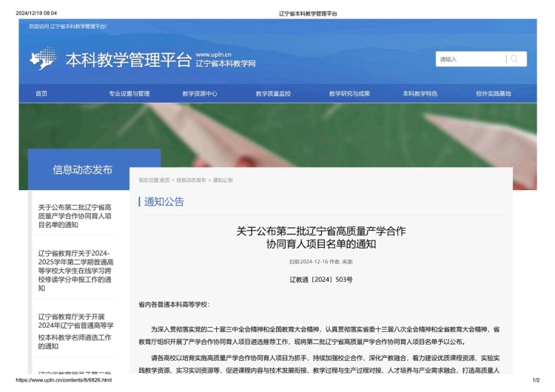Open the 本科教学特色 menu
The width and height of the screenshot is (555, 392).
[420, 94]
